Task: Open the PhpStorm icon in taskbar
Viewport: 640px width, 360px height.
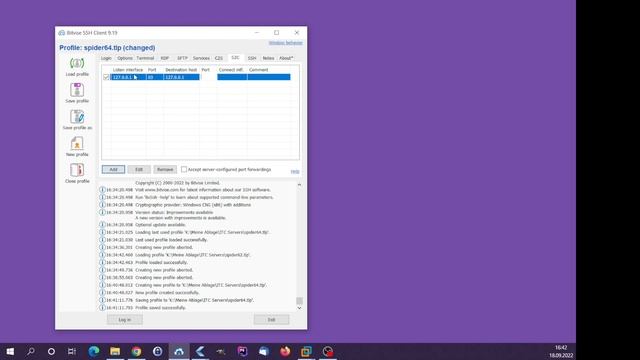Action: (242, 351)
